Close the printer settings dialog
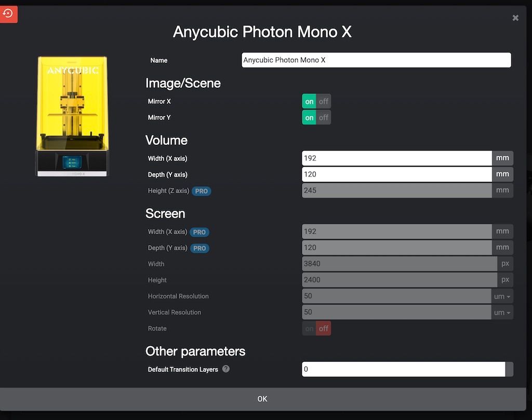The image size is (532, 420). 515,18
